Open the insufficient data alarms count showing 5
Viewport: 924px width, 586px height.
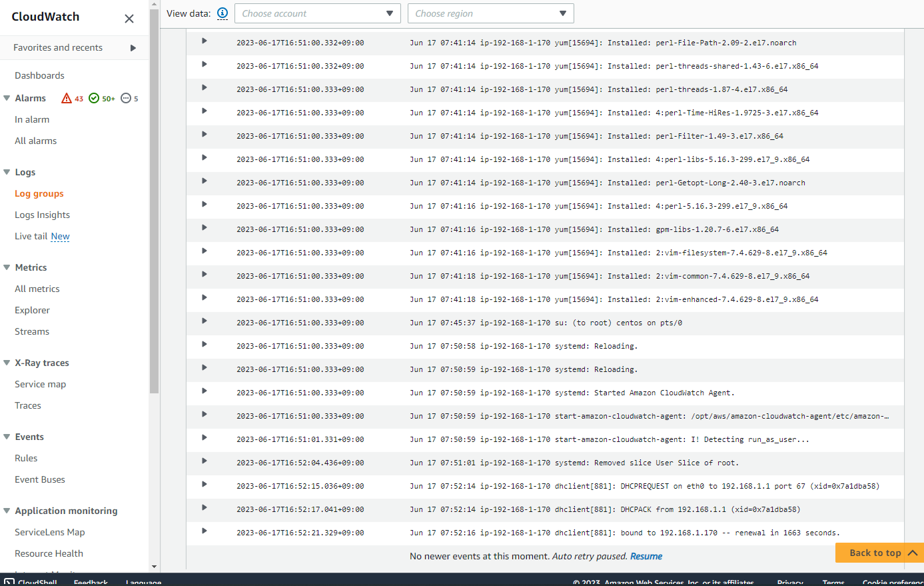tap(129, 99)
